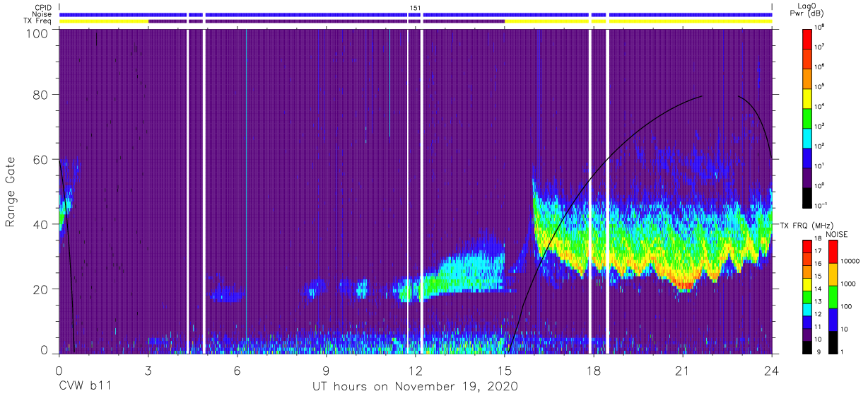Click the 'TX Freq' row label
Image resolution: width=868 pixels, height=401 pixels.
tap(38, 21)
